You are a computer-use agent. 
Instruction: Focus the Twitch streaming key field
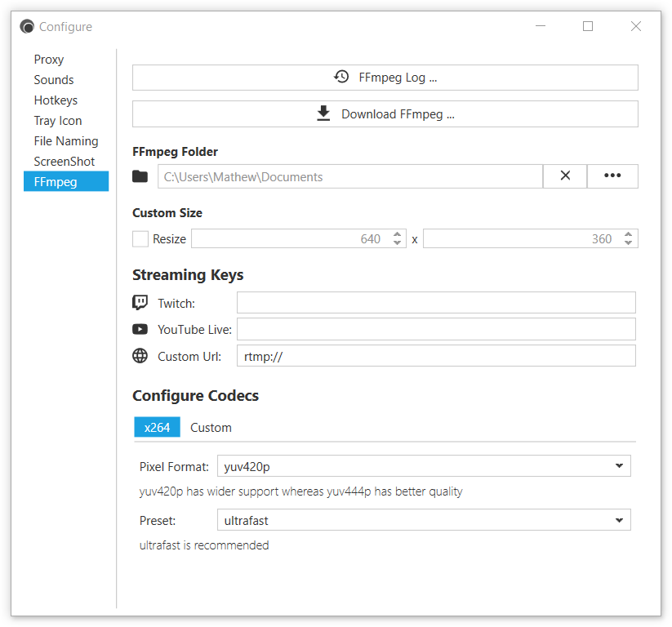[x=436, y=303]
